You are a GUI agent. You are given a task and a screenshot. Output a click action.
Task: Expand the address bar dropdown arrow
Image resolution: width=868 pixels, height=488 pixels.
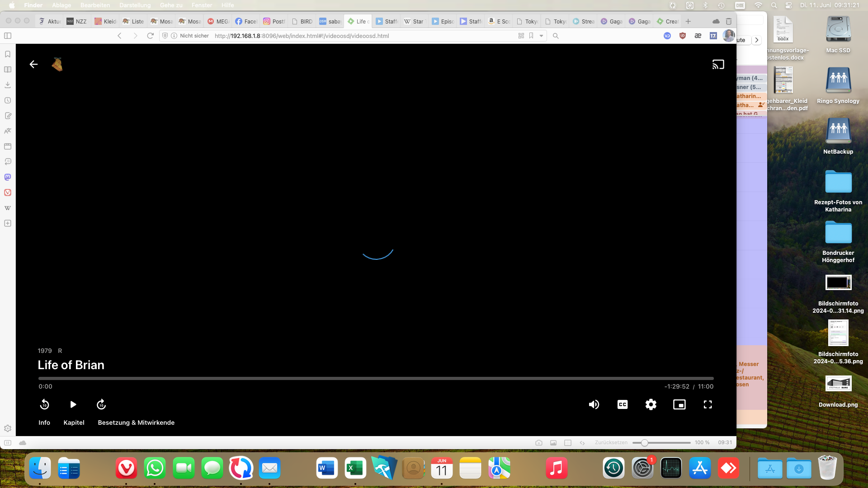tap(541, 36)
